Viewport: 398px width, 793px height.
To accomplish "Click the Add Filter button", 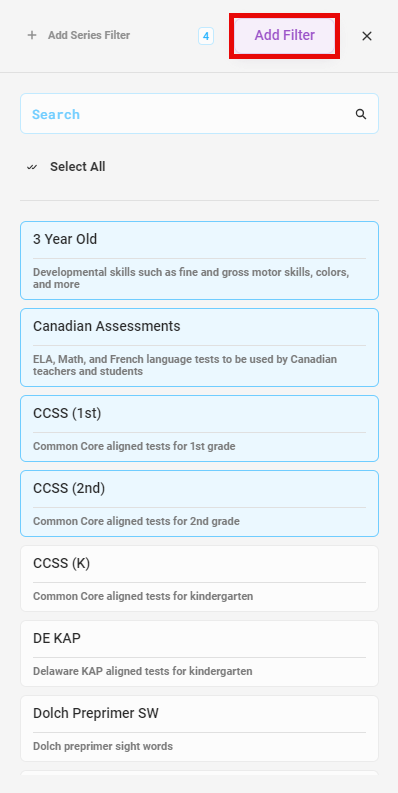I will click(x=285, y=35).
